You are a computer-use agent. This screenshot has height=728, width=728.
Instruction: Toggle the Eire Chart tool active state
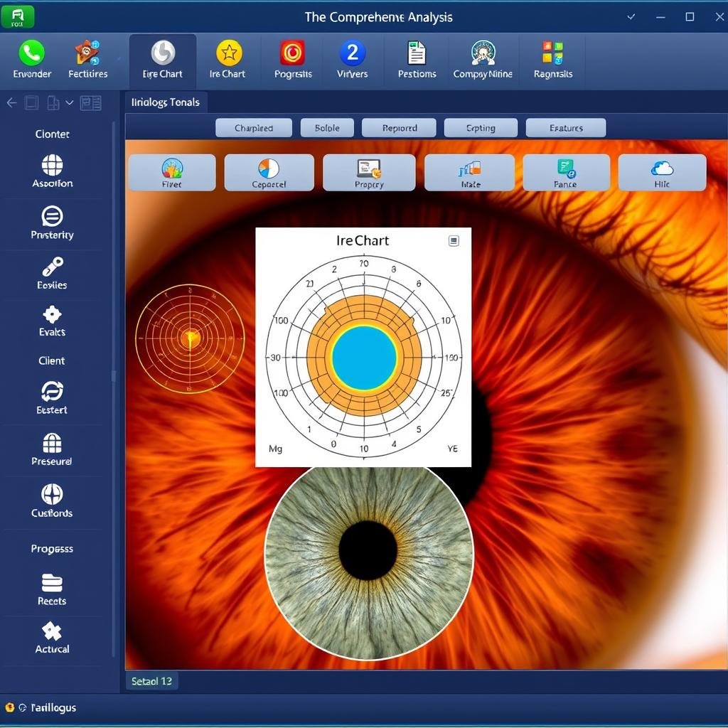pos(162,60)
